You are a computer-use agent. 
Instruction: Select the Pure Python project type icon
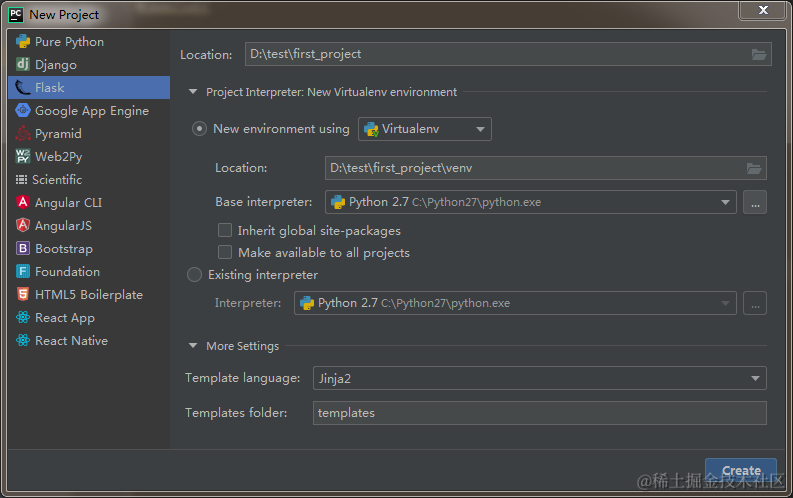point(23,41)
